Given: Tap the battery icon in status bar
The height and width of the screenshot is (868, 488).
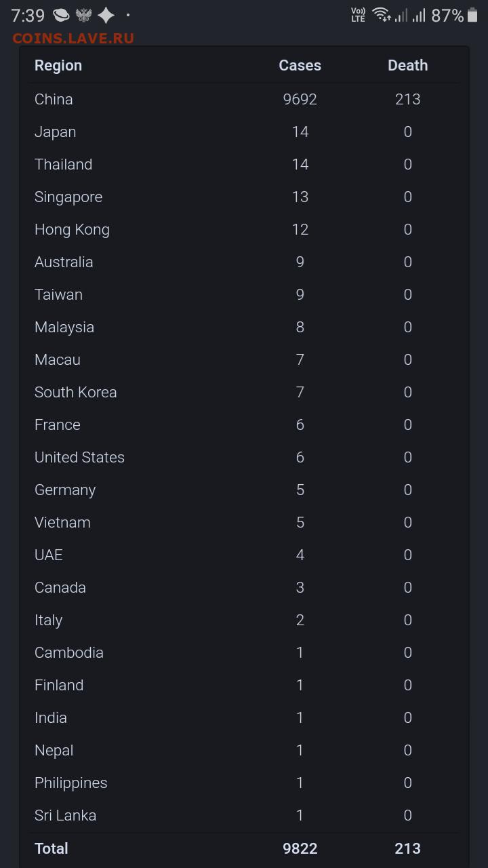Looking at the screenshot, I should (473, 15).
